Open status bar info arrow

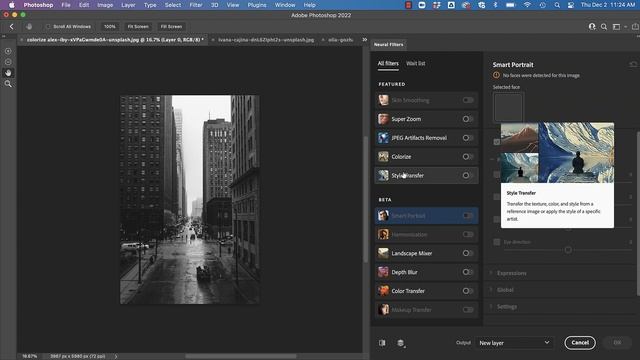[116, 356]
